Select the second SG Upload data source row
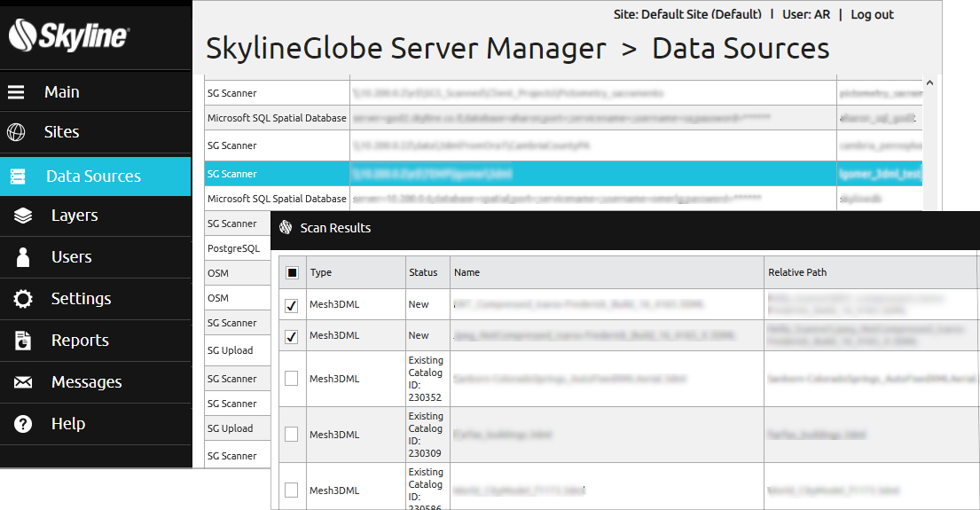Viewport: 980px width, 510px height. click(x=238, y=428)
